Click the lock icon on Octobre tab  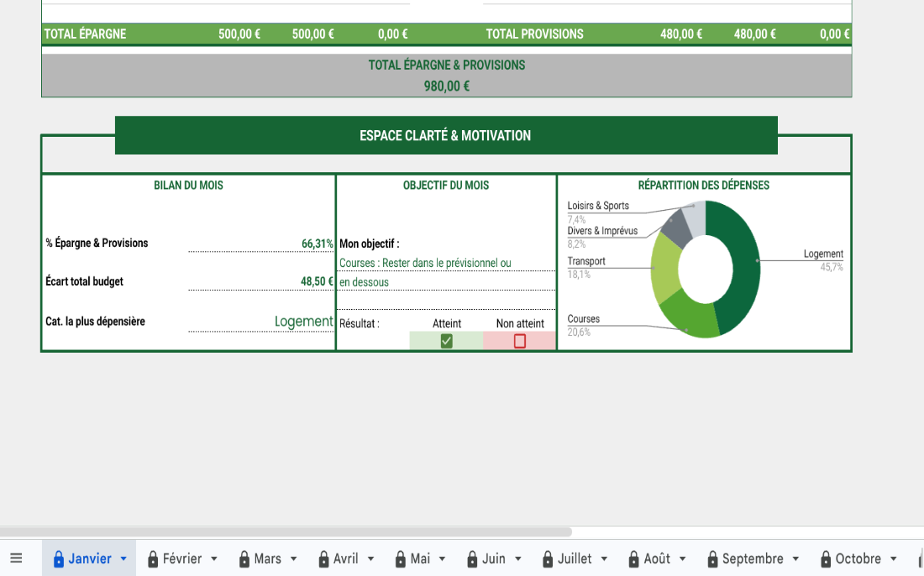(x=826, y=559)
